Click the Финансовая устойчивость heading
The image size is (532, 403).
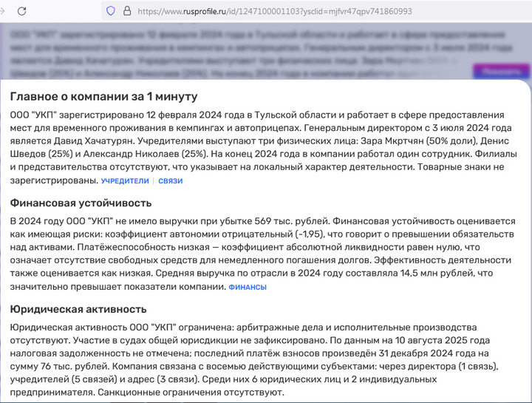81,203
